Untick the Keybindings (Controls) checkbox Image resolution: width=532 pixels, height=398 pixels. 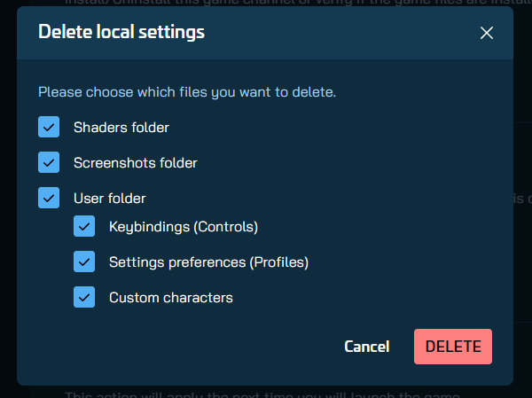(84, 227)
